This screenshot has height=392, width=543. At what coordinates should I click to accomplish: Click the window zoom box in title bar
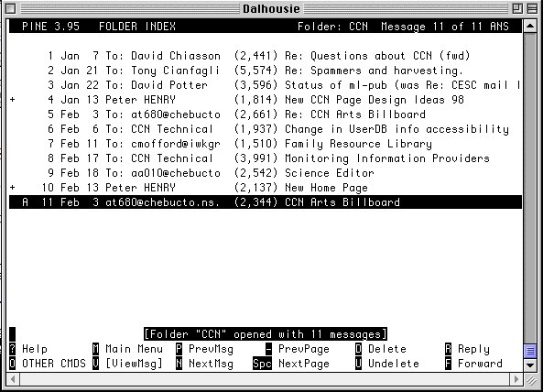click(x=517, y=8)
